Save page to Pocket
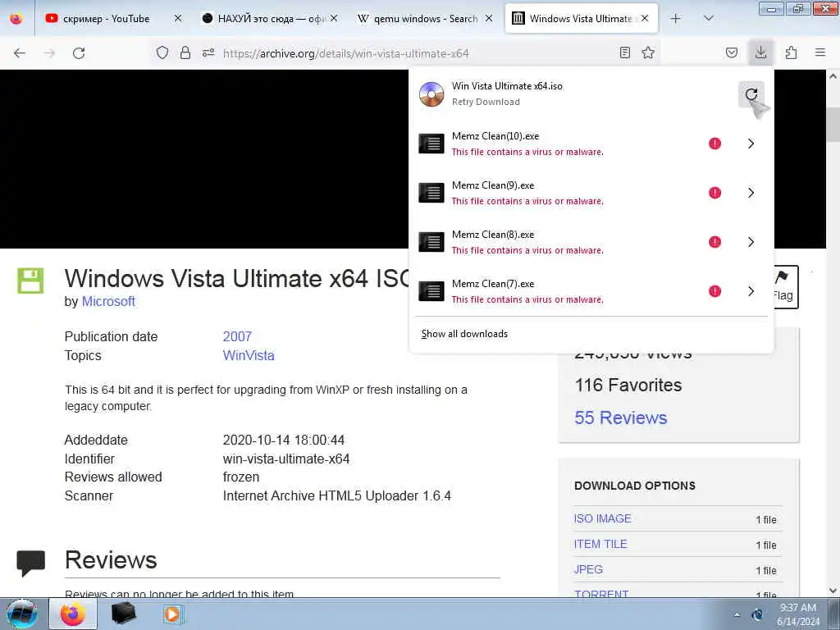Viewport: 840px width, 630px height. (732, 52)
